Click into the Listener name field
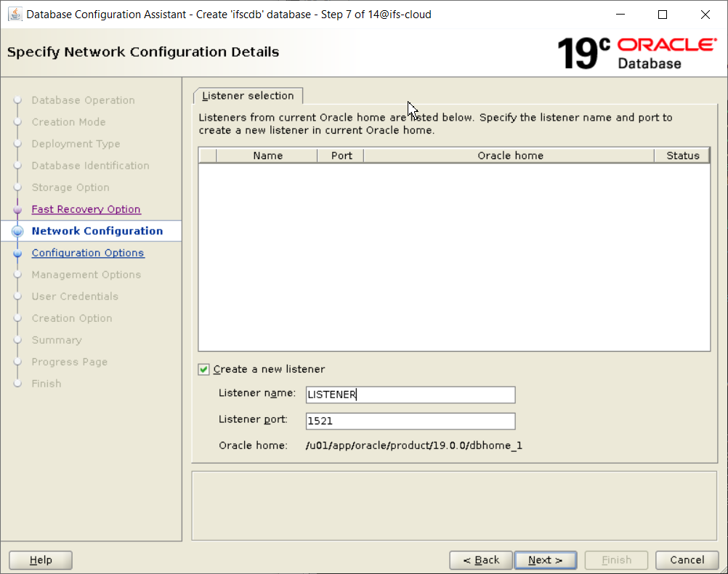This screenshot has height=574, width=728. [410, 395]
